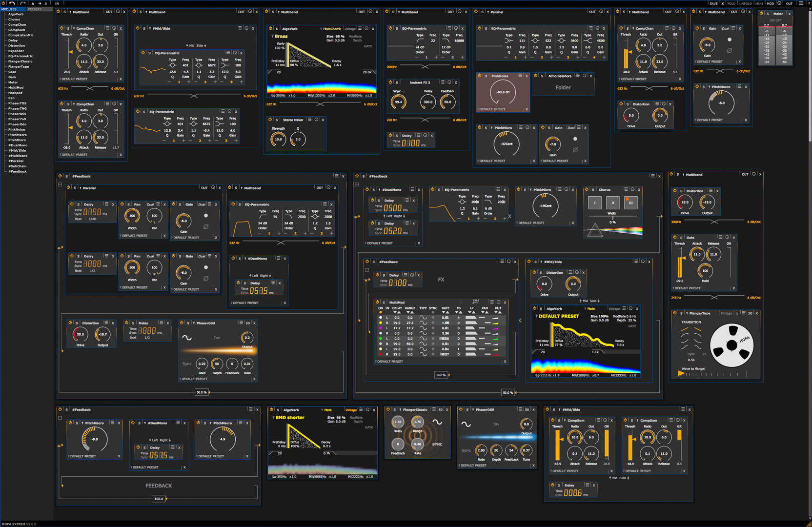Toggle Vintage mode in Brass AlgoVerb
This screenshot has width=812, height=527.
coord(350,29)
